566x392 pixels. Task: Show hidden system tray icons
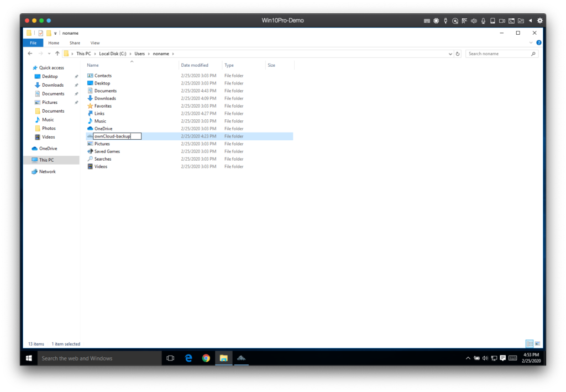[x=468, y=358]
